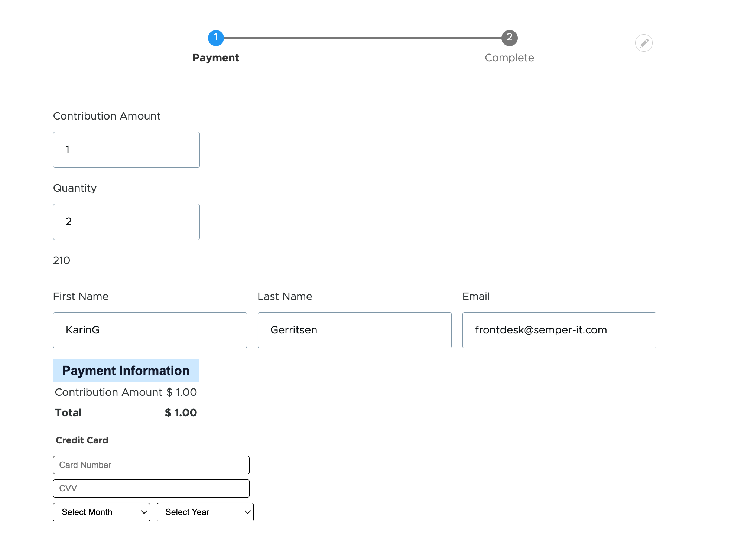Open the Select Month dropdown

pyautogui.click(x=101, y=512)
